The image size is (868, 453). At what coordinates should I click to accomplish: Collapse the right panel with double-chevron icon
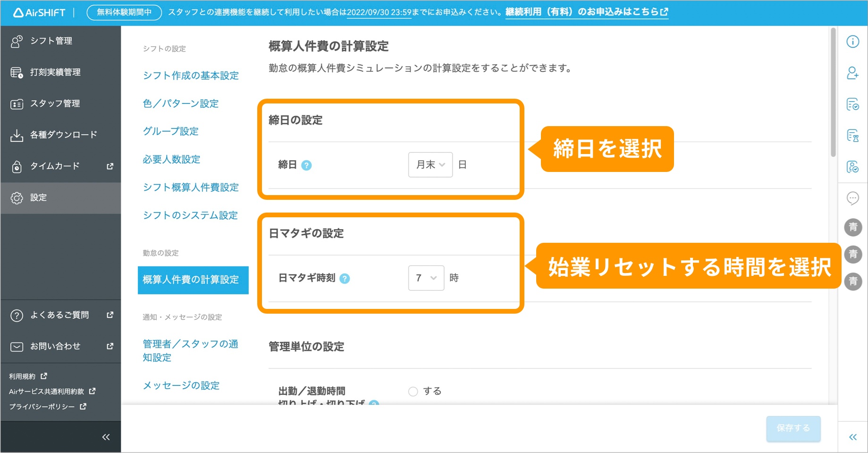tap(852, 437)
